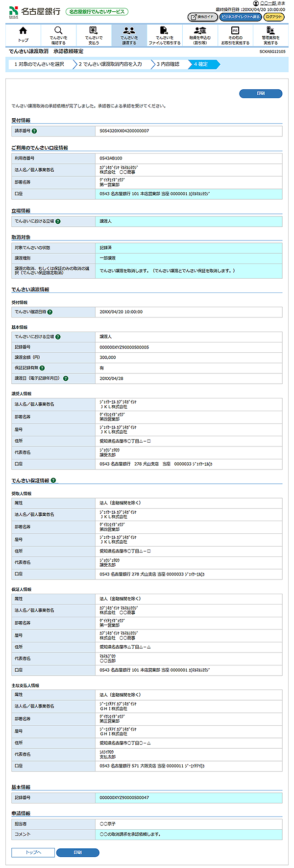Select step 3 内容確認 in progress bar

pyautogui.click(x=168, y=64)
